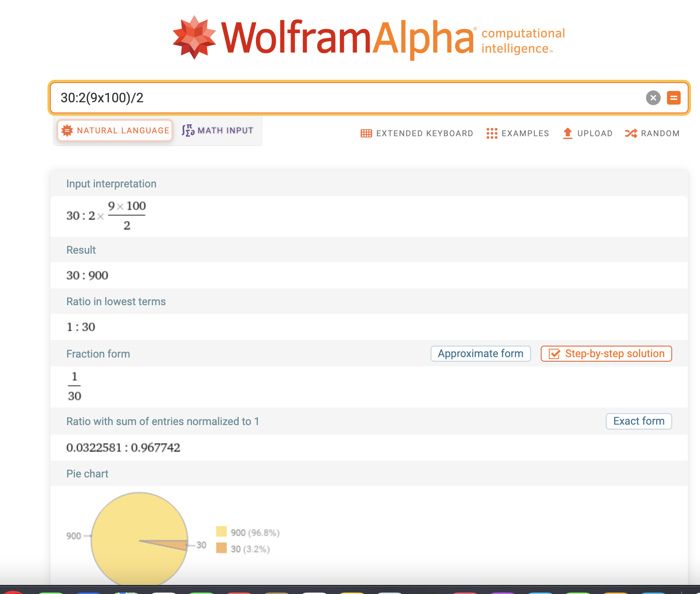
Task: Open the Step-by-step solution
Action: [606, 353]
